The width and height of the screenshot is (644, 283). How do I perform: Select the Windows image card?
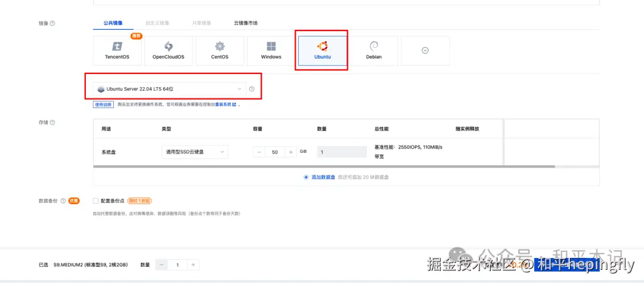271,51
